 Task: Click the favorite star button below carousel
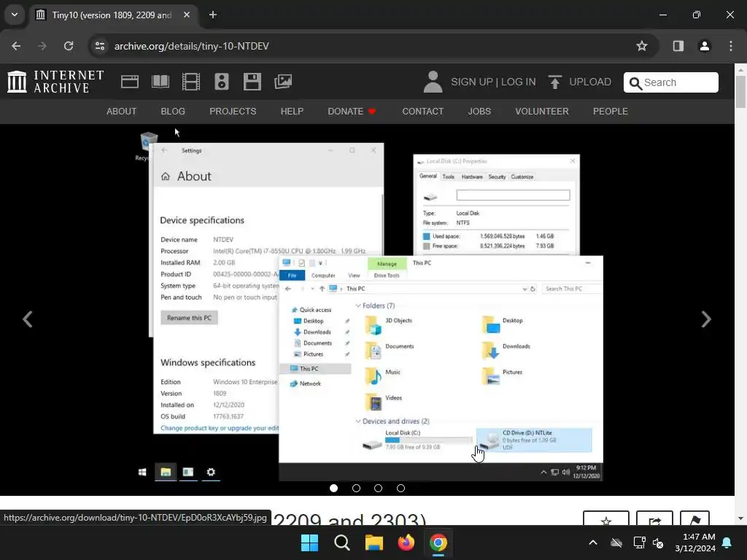point(606,518)
